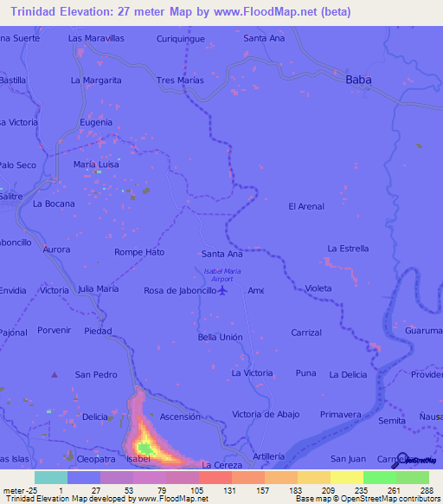443x504 pixels.
Task: Click the Ascensión place label
Action: pos(180,417)
